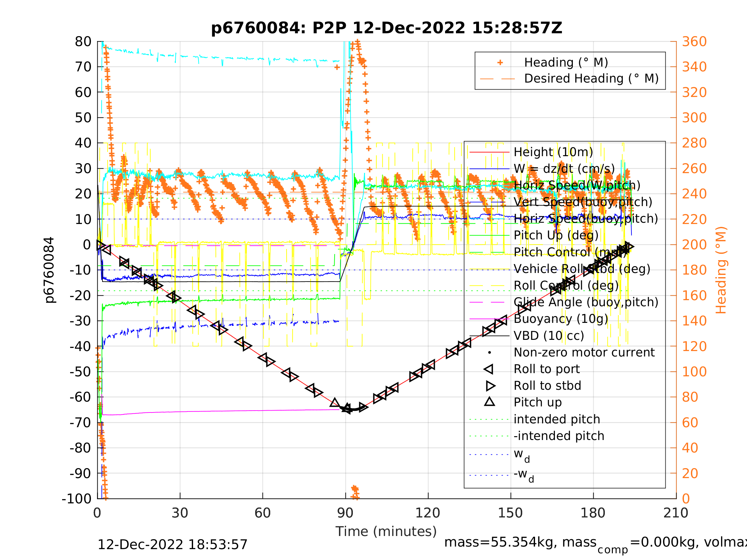747x560 pixels.
Task: Click the Buoyancy (10g) legend label
Action: [x=561, y=319]
